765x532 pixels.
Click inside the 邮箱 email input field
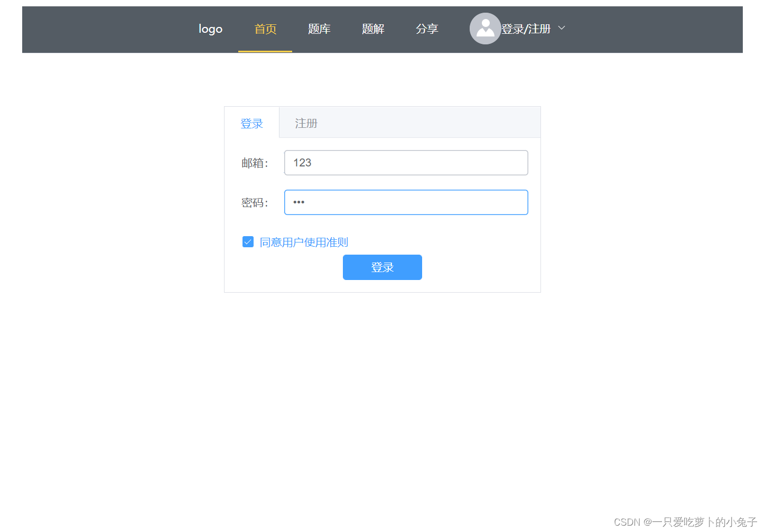tap(406, 163)
